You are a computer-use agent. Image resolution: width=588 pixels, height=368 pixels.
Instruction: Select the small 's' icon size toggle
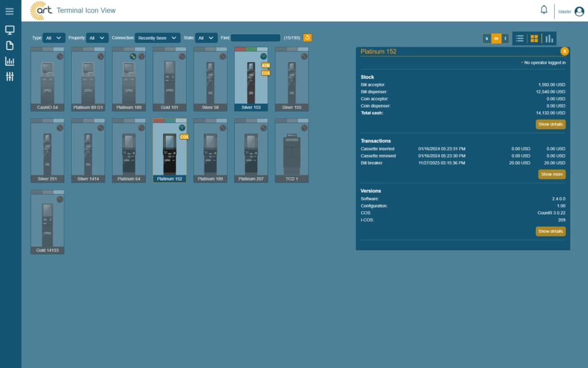(487, 39)
